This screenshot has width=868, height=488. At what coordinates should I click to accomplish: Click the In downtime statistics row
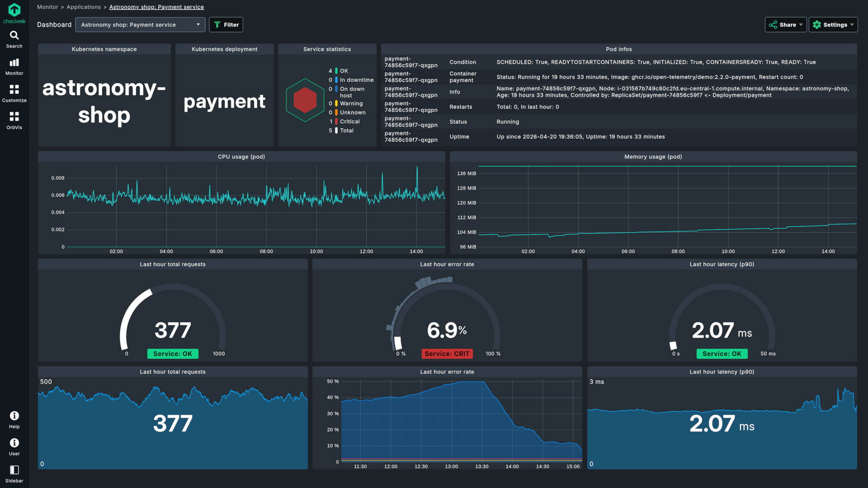click(x=351, y=80)
